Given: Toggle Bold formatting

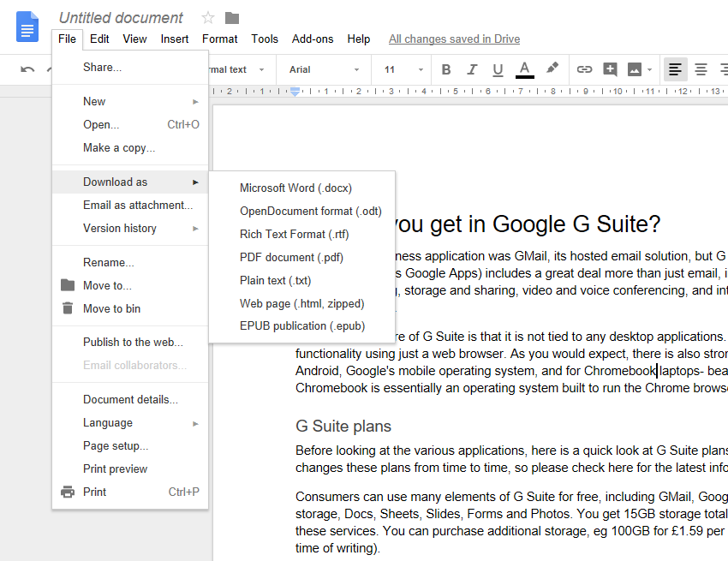Looking at the screenshot, I should coord(445,69).
